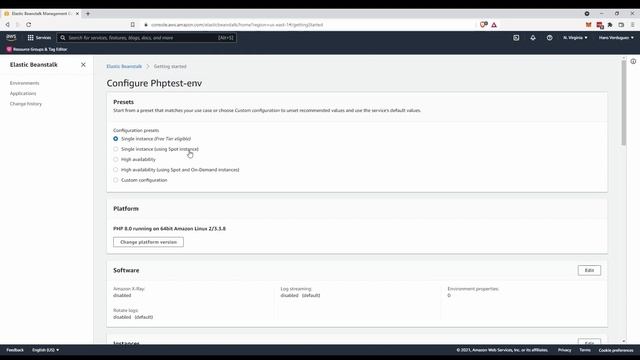Open the info panel icon at right edge
The height and width of the screenshot is (360, 640).
pyautogui.click(x=633, y=61)
